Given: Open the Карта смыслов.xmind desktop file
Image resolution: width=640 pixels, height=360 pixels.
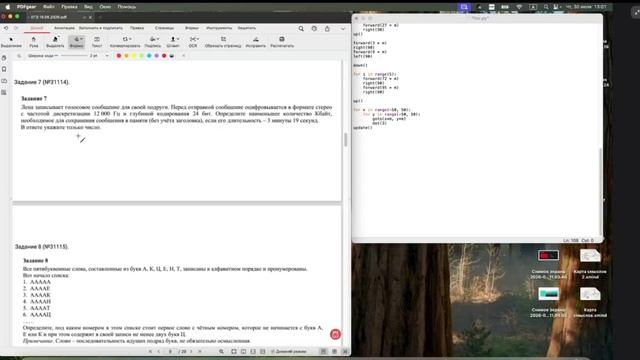Looking at the screenshot, I should [590, 302].
